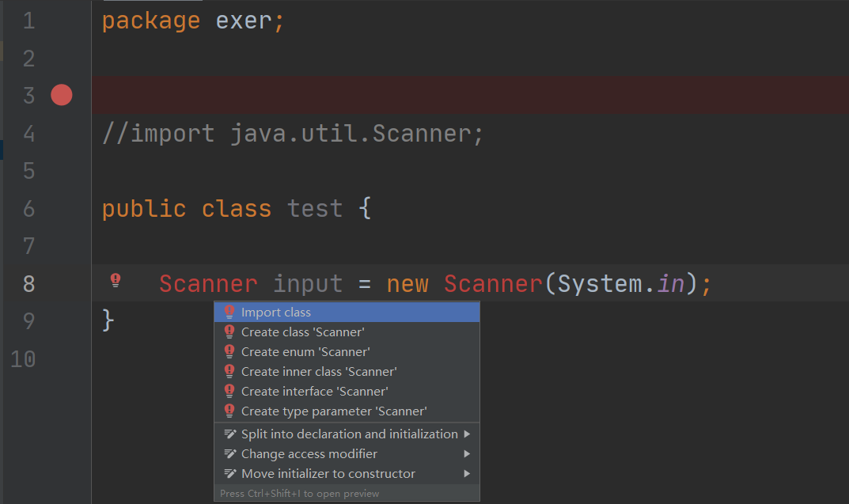This screenshot has height=504, width=849.
Task: Click the red error icon beside 'Import class'
Action: tap(229, 312)
